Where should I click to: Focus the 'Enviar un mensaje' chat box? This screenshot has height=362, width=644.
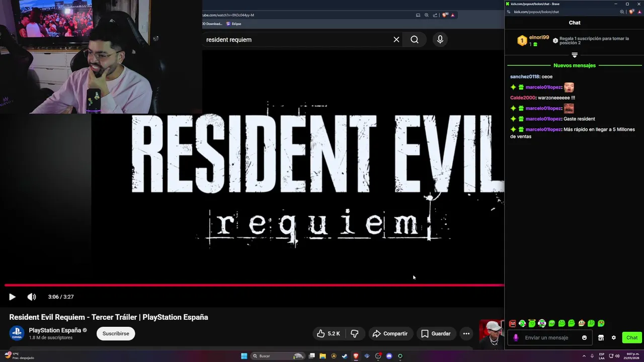(549, 338)
